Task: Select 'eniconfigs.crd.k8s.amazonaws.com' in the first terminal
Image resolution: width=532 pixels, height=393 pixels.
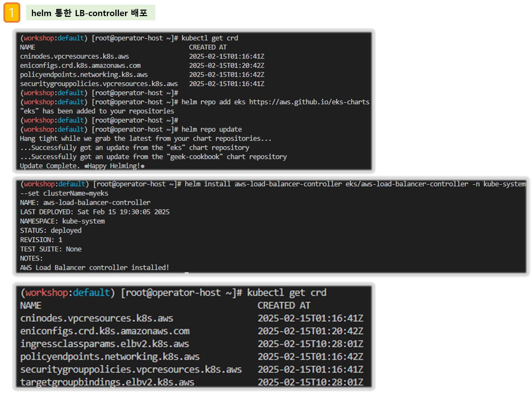Action: (x=80, y=66)
